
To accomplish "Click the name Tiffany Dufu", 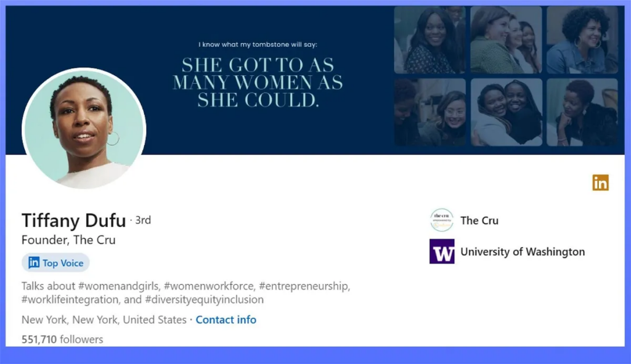I will [73, 220].
